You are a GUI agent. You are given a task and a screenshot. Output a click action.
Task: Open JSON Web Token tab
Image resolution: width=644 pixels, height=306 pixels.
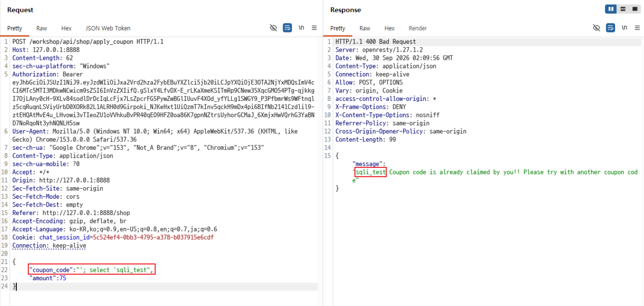click(108, 28)
